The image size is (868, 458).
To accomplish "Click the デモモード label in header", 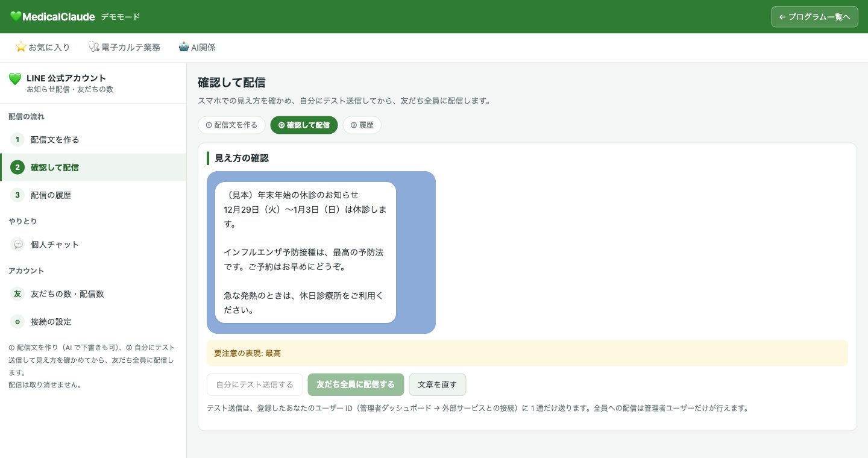I will 121,17.
